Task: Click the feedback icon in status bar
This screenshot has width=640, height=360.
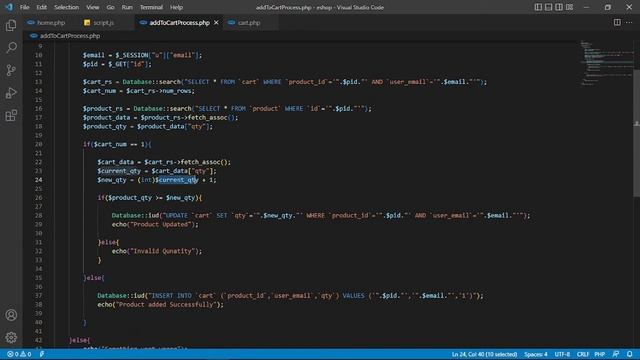Action: pyautogui.click(x=616, y=354)
